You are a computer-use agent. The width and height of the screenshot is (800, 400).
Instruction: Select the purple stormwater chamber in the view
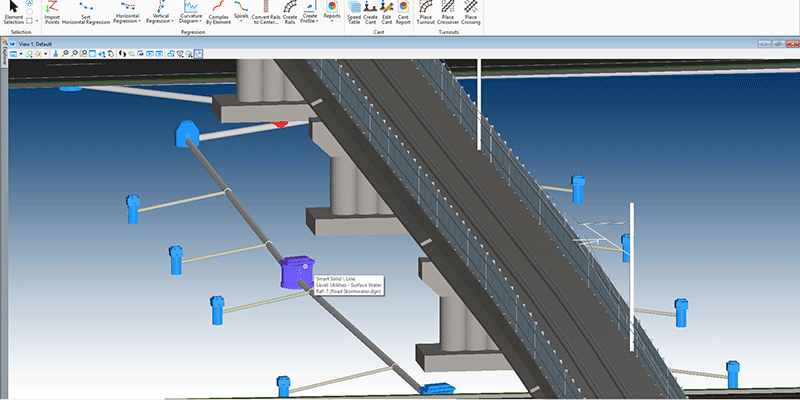tap(294, 272)
